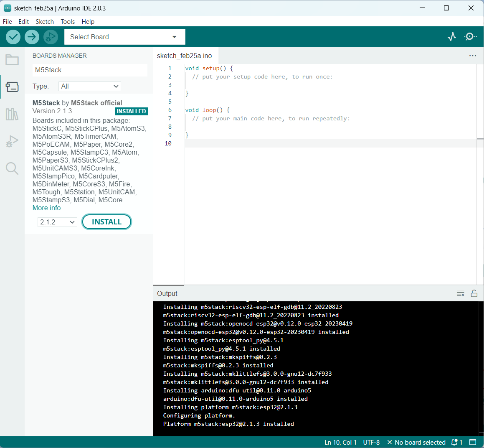Select the sketch_feb25a.ino tab
Screen dimensions: 484x448
[x=185, y=55]
